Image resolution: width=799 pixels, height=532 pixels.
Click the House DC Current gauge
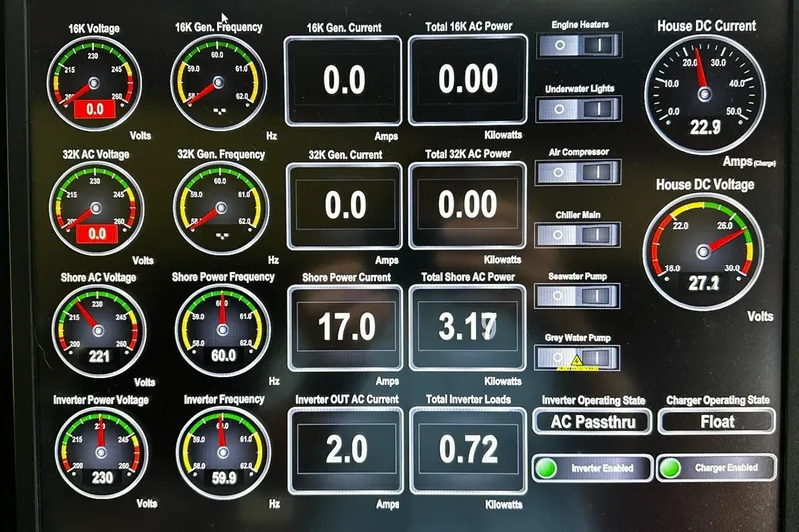(705, 93)
